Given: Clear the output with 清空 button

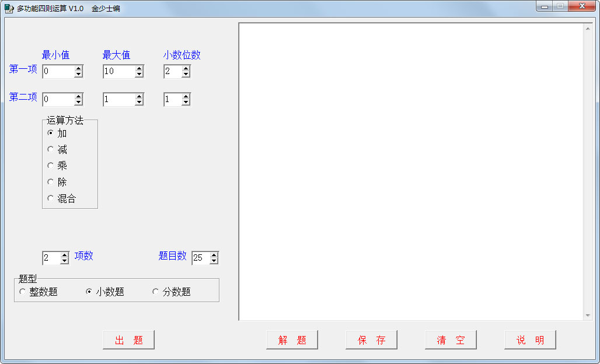Looking at the screenshot, I should pyautogui.click(x=451, y=340).
